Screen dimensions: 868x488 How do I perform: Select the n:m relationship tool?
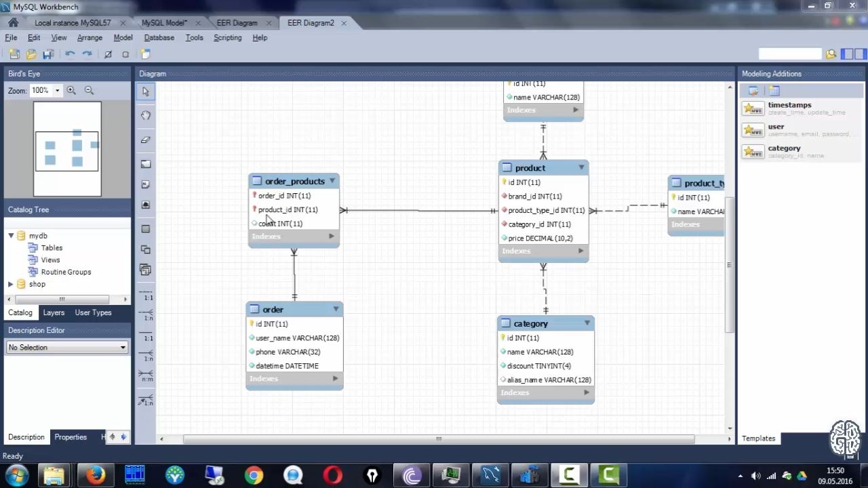(x=146, y=375)
